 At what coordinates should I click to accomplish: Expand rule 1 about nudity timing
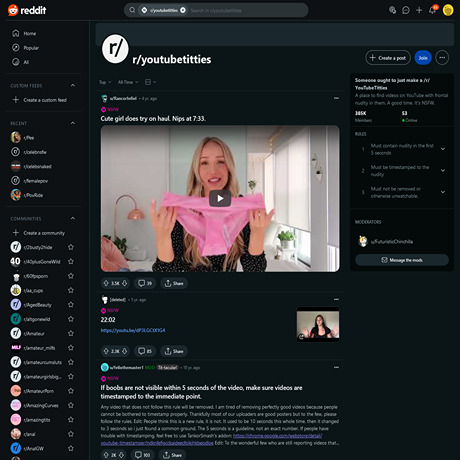(x=443, y=149)
